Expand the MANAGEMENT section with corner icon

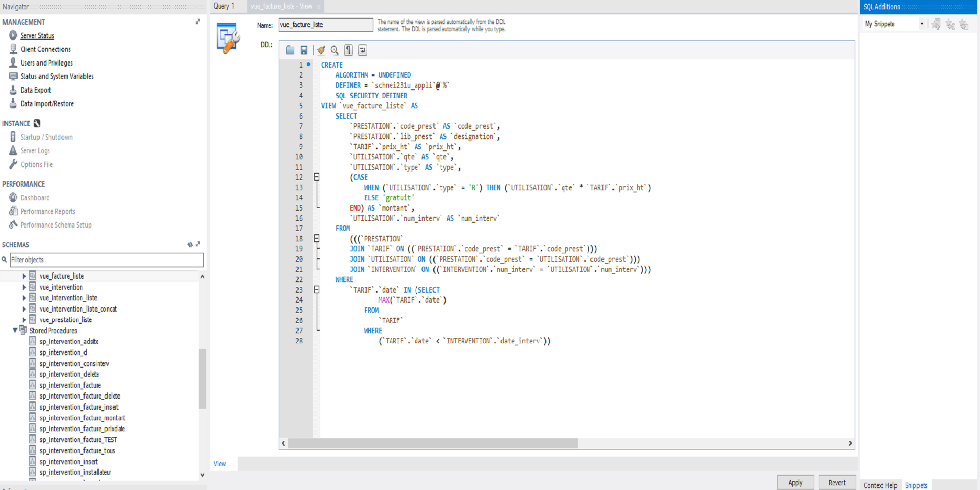[x=198, y=21]
